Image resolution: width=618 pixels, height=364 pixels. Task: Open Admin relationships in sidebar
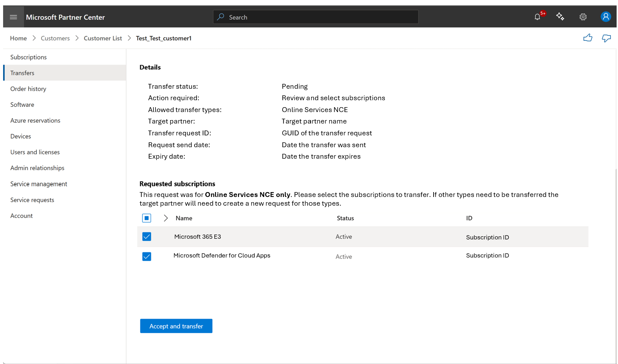pyautogui.click(x=37, y=168)
